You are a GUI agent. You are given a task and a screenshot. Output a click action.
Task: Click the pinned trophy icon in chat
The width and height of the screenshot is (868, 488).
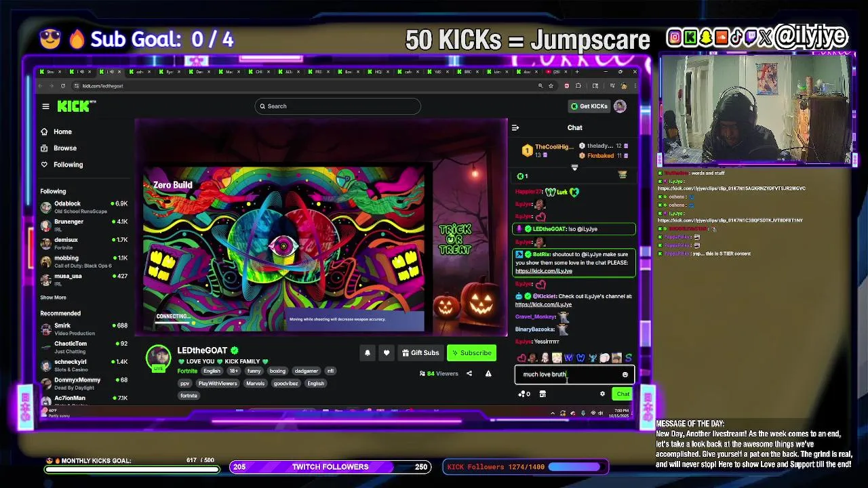pyautogui.click(x=623, y=176)
